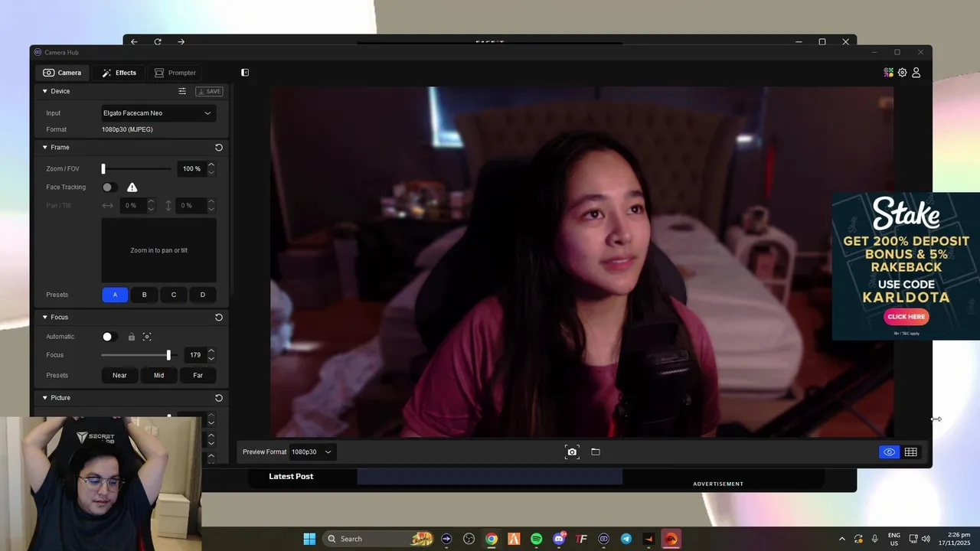Collapse the Focus section
This screenshot has height=551, width=980.
[44, 317]
